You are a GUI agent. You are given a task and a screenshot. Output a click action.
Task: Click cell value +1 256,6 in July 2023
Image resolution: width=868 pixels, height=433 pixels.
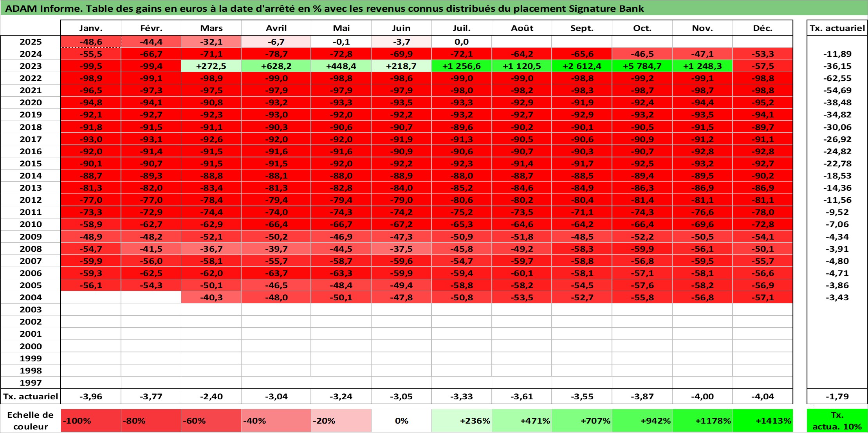[462, 66]
